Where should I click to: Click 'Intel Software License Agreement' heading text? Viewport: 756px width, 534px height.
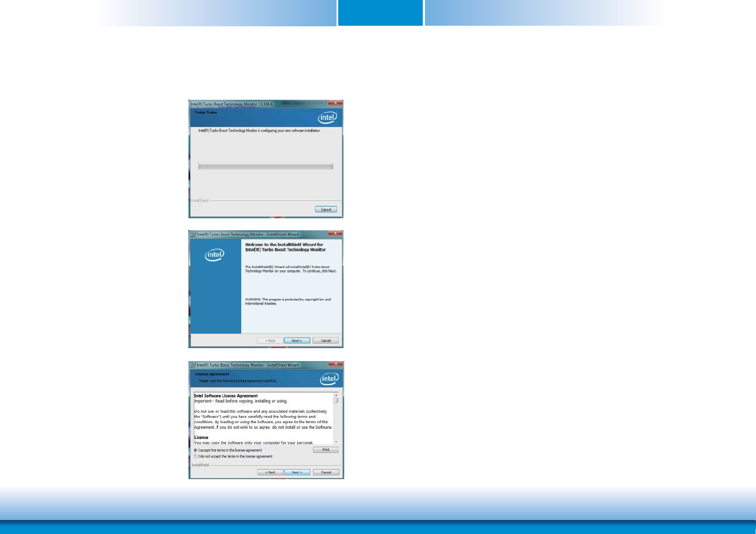[226, 396]
